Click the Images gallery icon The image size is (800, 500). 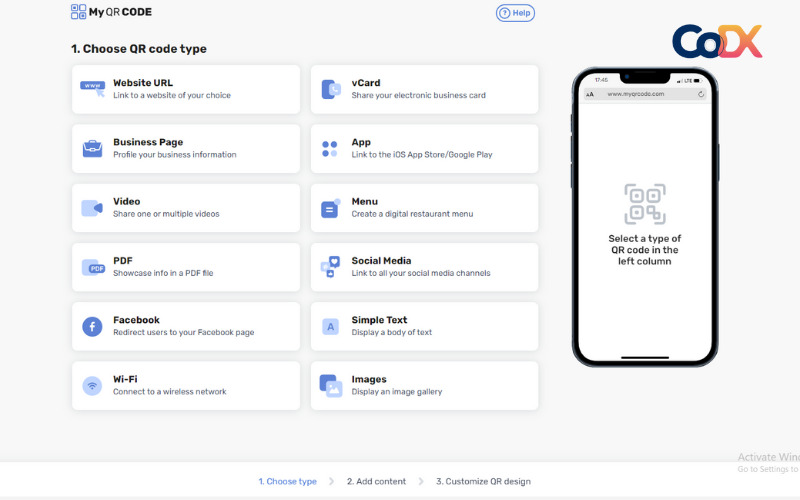(x=331, y=386)
